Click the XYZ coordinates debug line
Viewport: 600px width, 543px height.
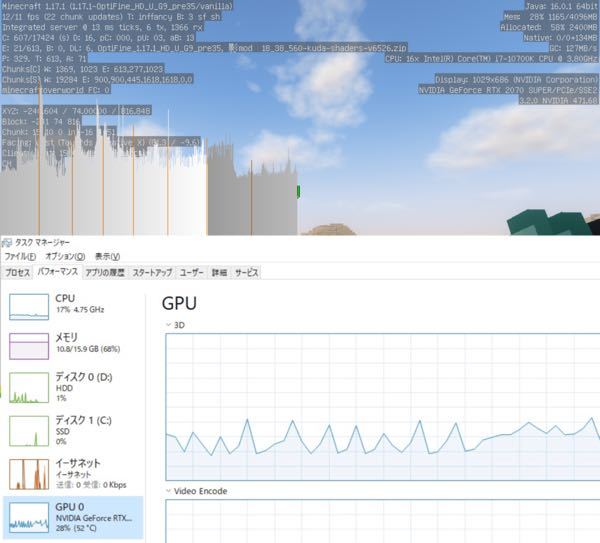tap(77, 111)
